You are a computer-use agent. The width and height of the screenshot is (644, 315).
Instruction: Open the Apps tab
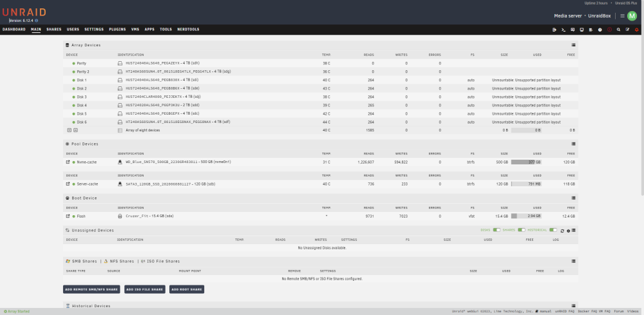click(149, 30)
